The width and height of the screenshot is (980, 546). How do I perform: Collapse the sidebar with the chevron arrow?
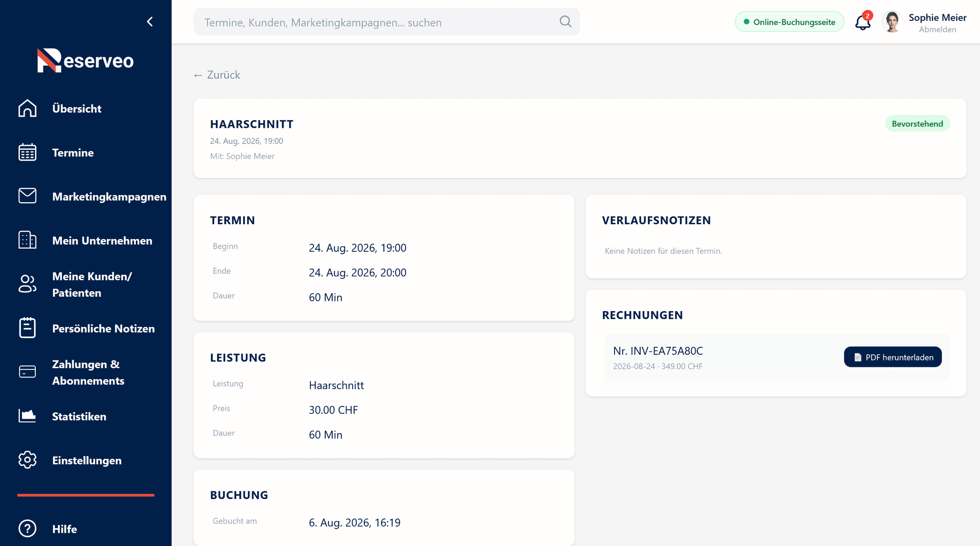click(150, 21)
